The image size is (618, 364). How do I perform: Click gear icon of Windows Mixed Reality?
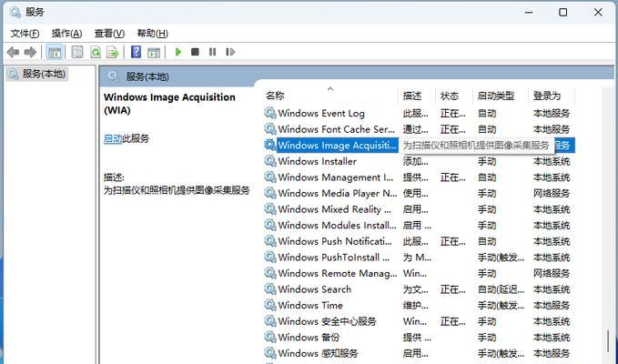270,208
